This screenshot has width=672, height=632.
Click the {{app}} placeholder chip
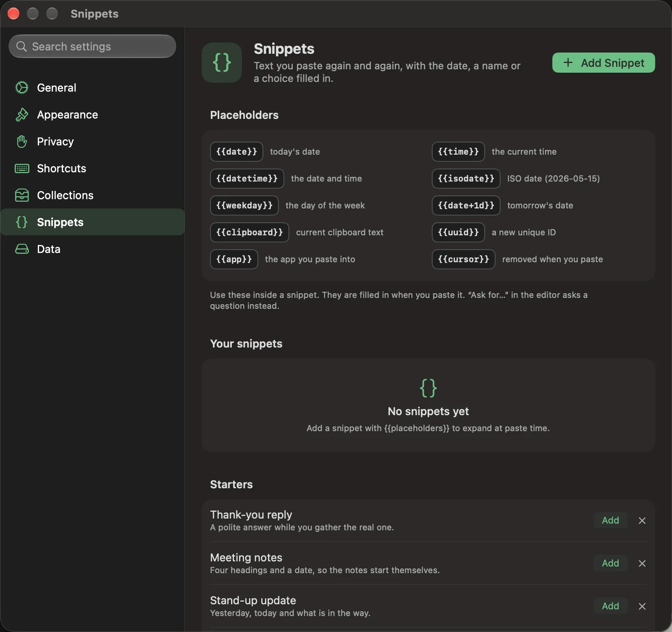click(x=234, y=259)
